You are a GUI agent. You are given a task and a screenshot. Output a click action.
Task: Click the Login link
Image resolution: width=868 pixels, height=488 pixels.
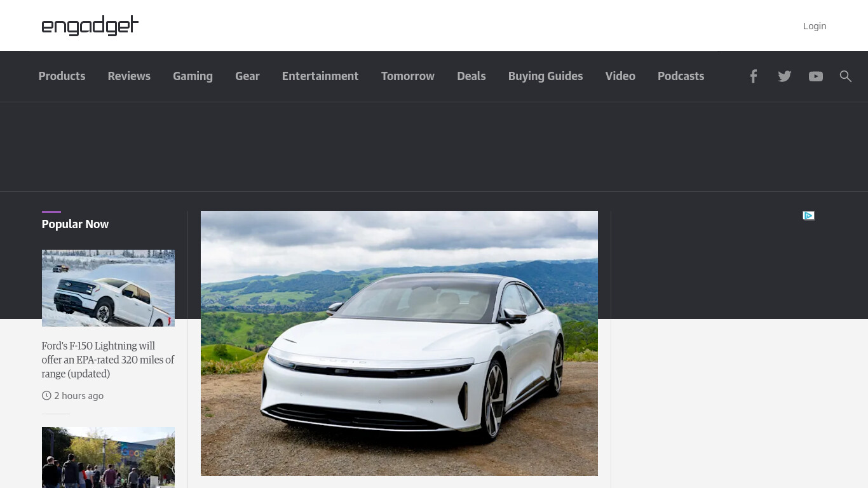tap(815, 26)
